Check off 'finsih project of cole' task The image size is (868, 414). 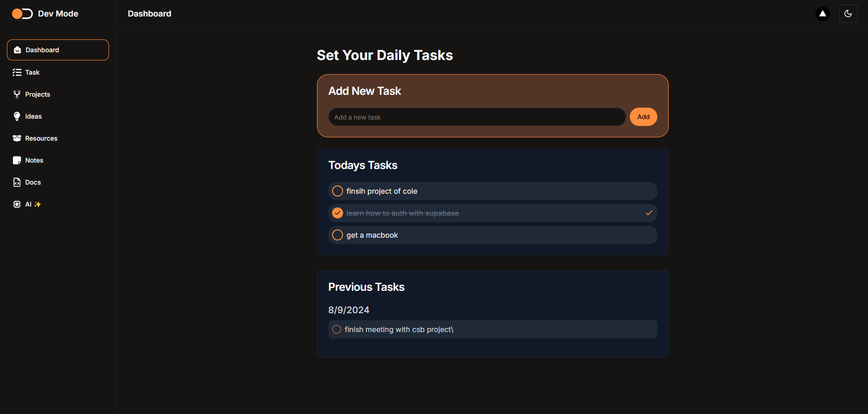[338, 191]
